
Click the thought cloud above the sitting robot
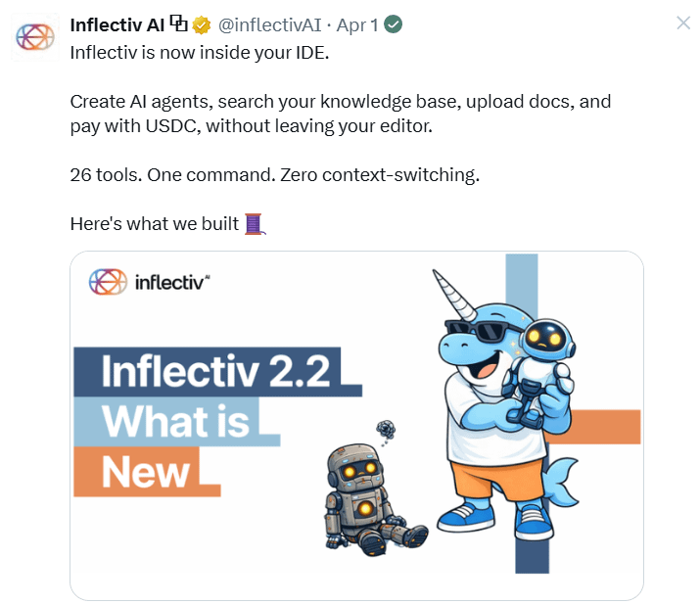tap(386, 432)
